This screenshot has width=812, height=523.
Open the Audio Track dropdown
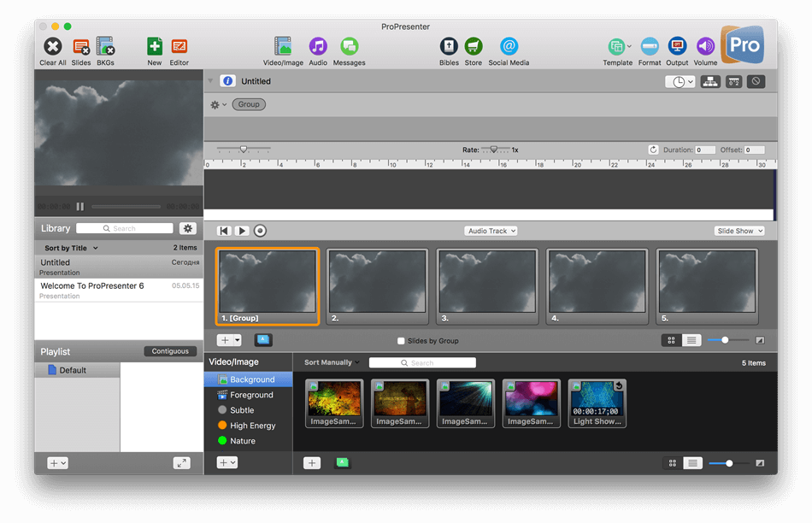491,231
